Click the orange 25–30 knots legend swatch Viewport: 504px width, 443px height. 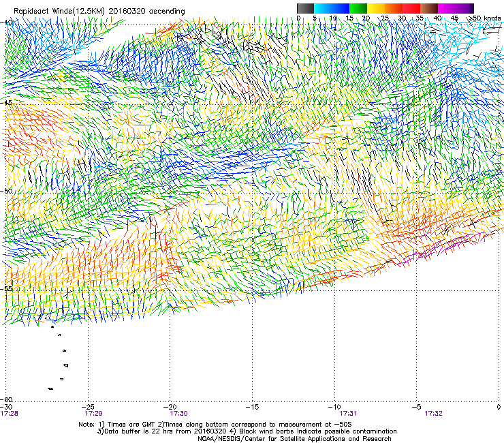click(x=394, y=8)
